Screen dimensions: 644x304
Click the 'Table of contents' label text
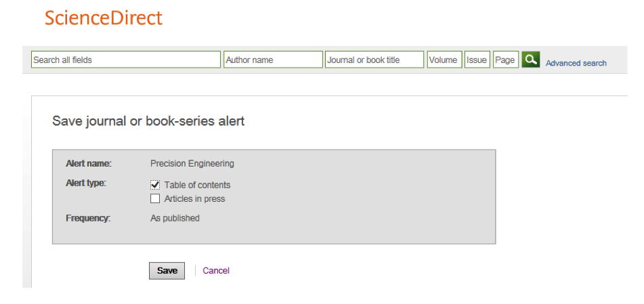(x=197, y=185)
